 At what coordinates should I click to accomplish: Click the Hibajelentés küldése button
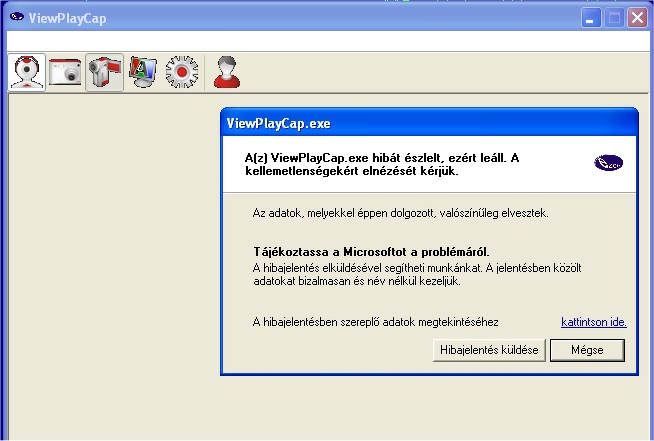pyautogui.click(x=489, y=350)
